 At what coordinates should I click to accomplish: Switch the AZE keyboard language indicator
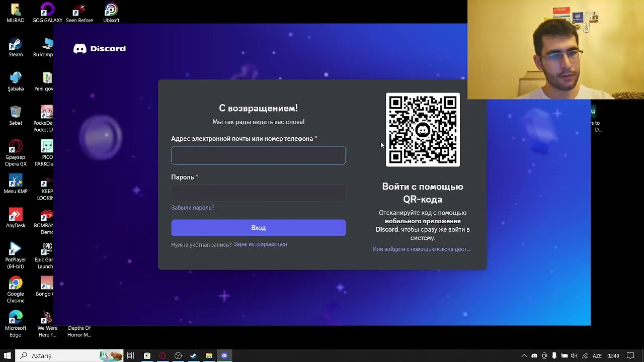tap(597, 356)
